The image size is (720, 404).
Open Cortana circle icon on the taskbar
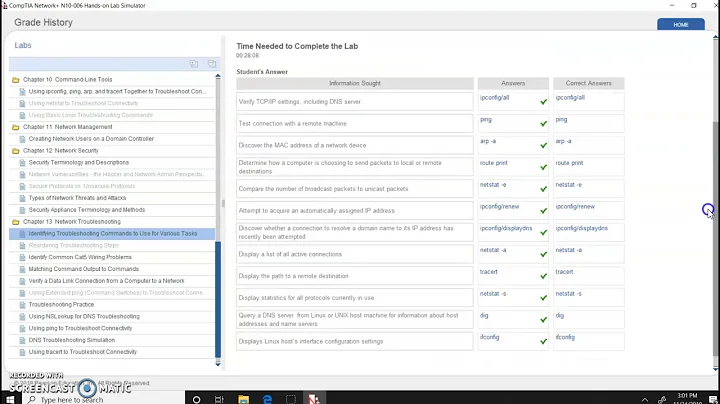click(201, 398)
